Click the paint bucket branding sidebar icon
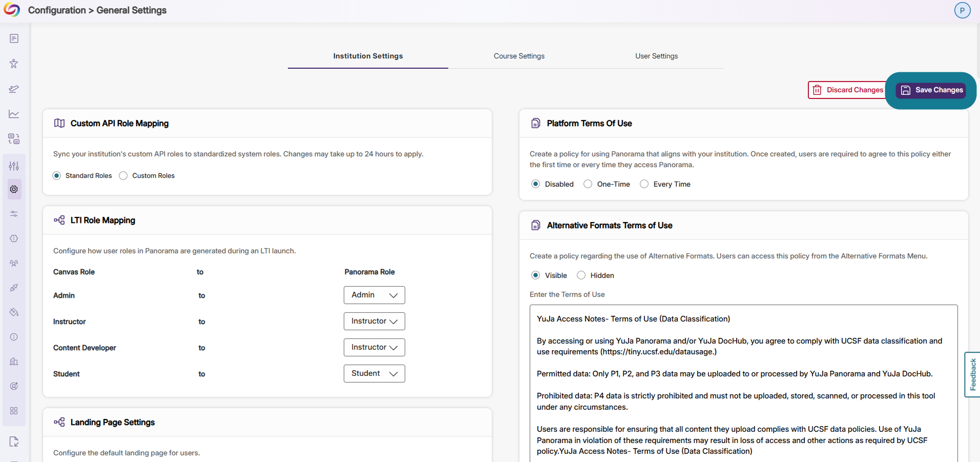 pyautogui.click(x=14, y=312)
